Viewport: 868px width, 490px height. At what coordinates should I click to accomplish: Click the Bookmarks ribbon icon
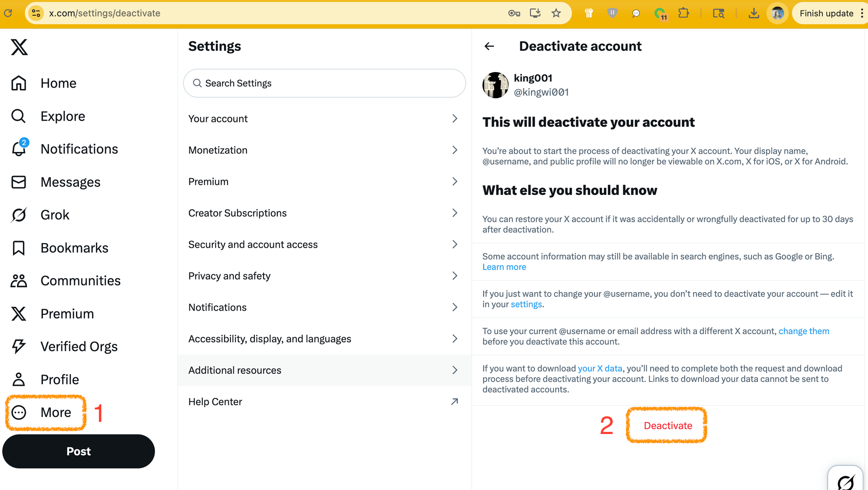coord(19,248)
